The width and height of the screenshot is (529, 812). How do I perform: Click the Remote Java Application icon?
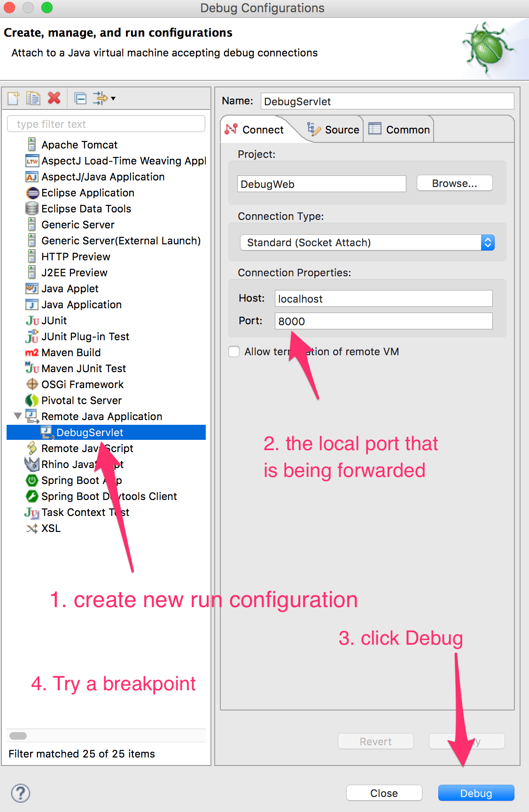32,416
